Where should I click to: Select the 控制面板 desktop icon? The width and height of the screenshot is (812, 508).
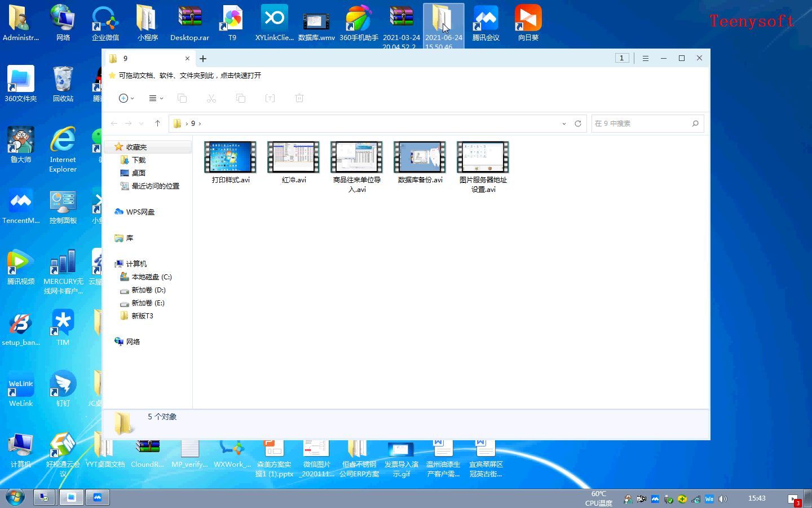tap(63, 206)
